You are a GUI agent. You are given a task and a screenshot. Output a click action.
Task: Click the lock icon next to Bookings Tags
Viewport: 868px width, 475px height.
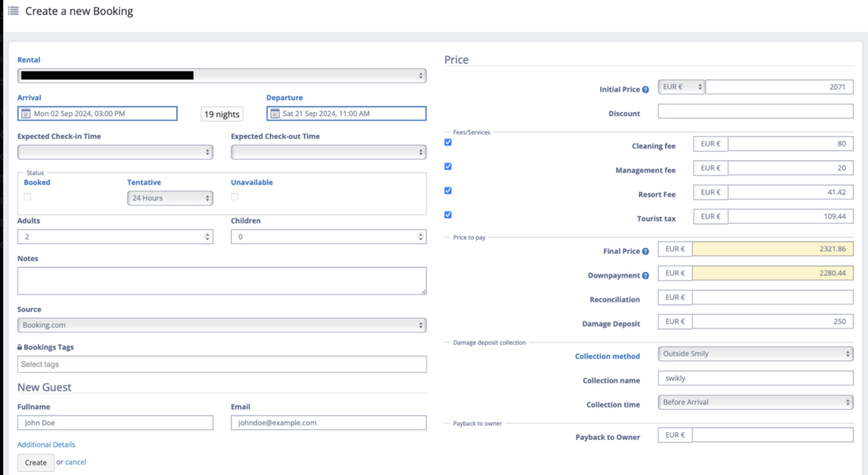point(19,348)
